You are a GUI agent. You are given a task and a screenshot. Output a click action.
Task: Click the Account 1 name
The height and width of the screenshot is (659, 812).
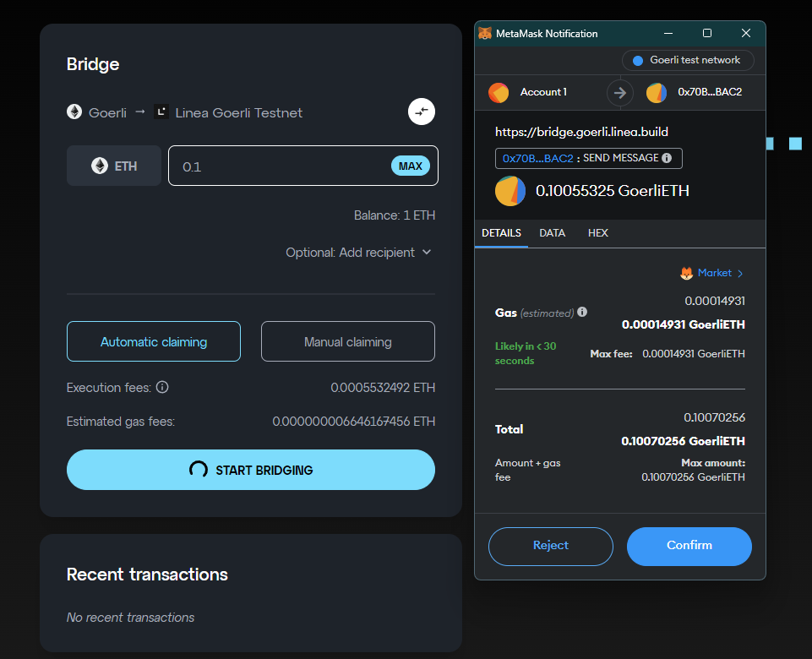[543, 92]
